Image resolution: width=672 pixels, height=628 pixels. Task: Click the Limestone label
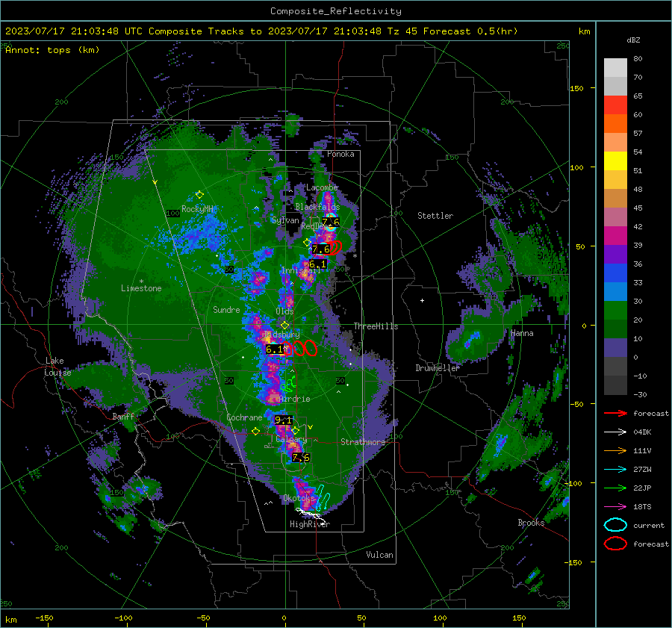tap(141, 288)
